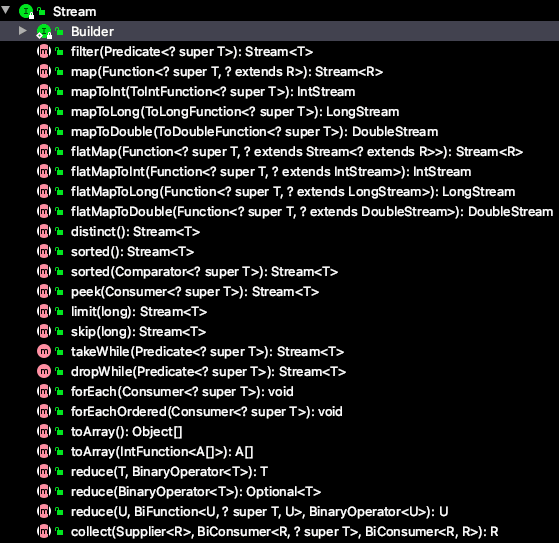Select flatMapToDouble method in the list
The width and height of the screenshot is (559, 543).
point(312,212)
